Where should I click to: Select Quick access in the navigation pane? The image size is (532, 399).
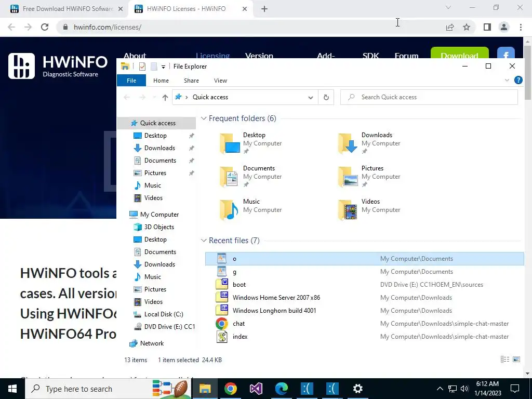point(156,123)
